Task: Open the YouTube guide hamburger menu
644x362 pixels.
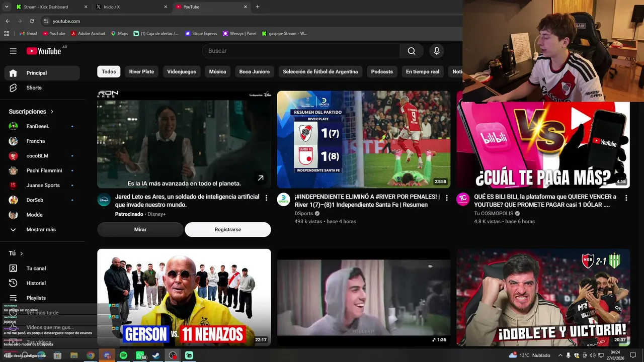Action: click(13, 51)
